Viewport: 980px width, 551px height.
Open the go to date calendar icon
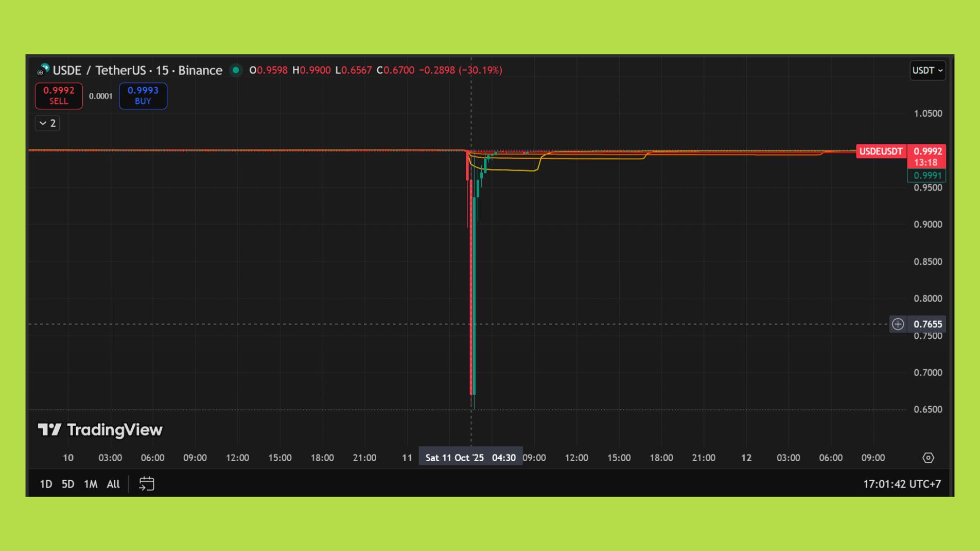(x=146, y=484)
